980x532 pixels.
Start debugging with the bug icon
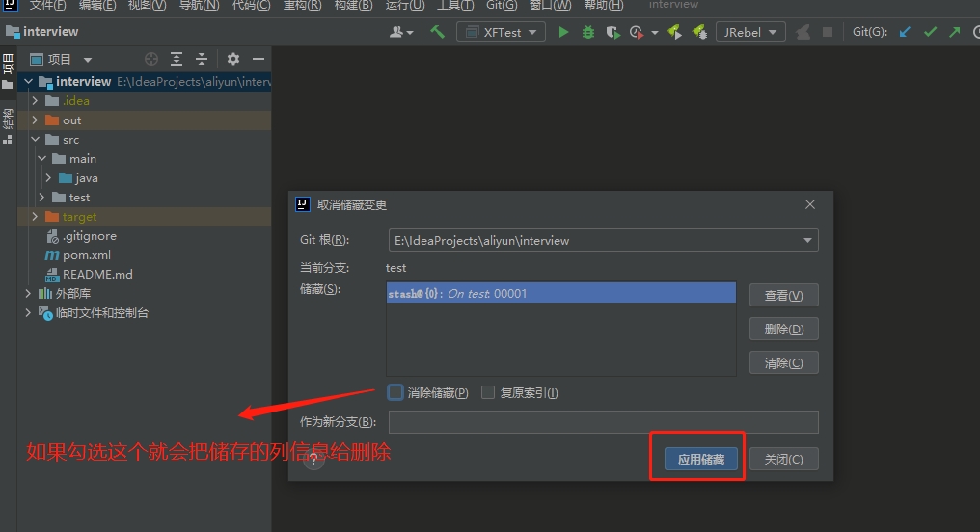pyautogui.click(x=588, y=32)
